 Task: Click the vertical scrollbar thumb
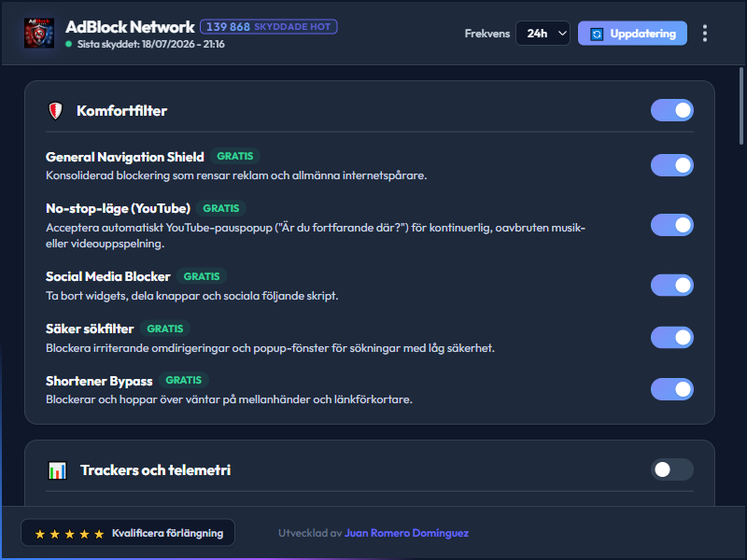coord(741,105)
